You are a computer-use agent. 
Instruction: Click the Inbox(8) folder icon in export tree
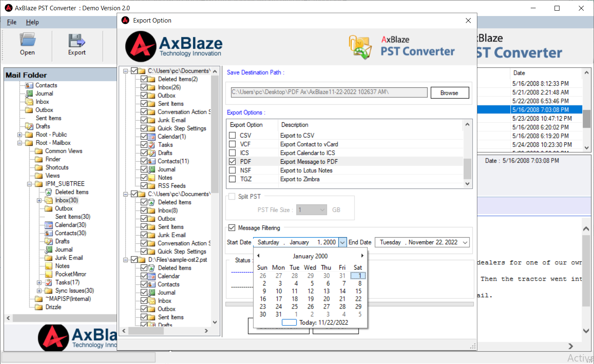[152, 211]
